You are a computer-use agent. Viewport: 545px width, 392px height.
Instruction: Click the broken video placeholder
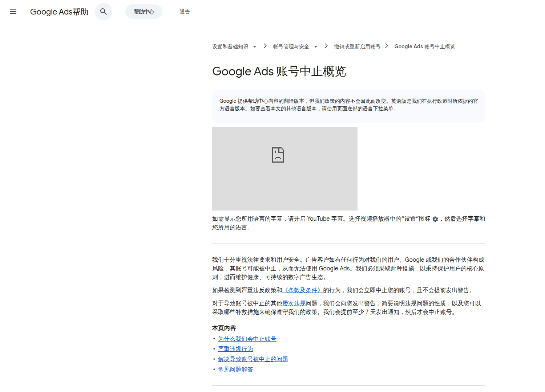point(285,169)
